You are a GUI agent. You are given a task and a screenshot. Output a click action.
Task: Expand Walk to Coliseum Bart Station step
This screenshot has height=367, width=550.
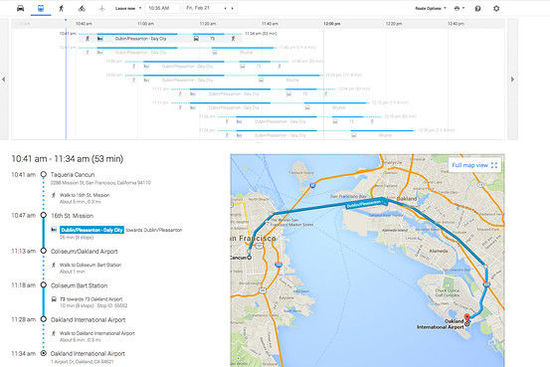coord(90,265)
